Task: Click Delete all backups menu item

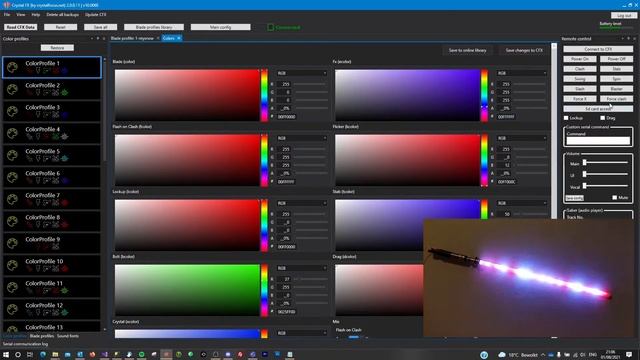Action: (x=62, y=15)
